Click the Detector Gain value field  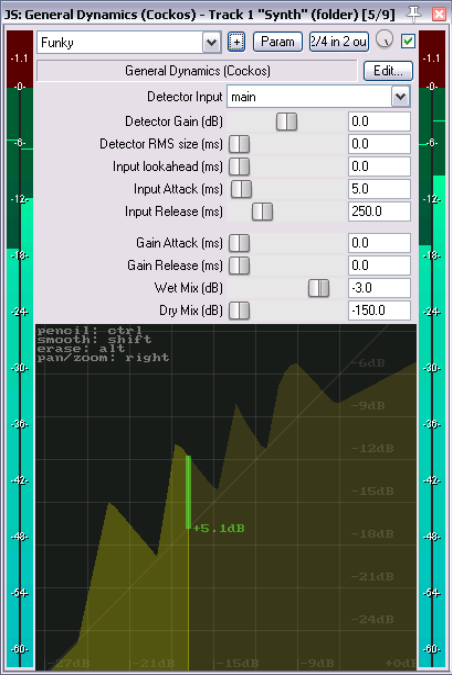pos(379,122)
